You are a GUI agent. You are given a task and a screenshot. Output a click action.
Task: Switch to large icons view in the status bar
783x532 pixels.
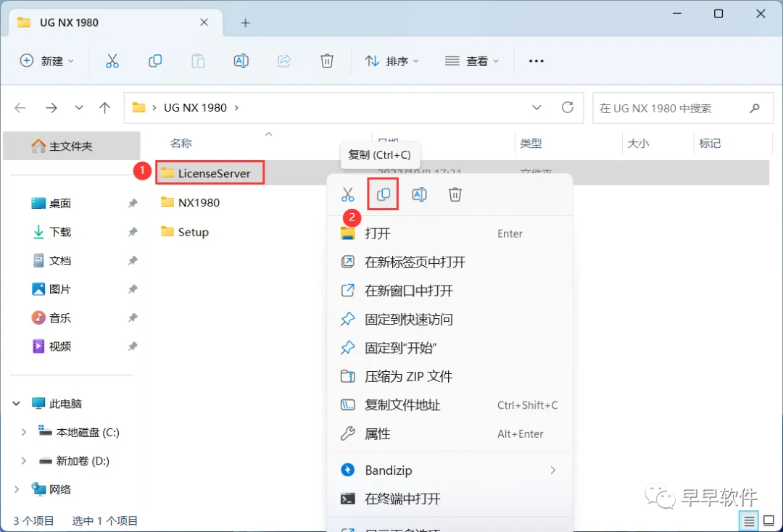coord(769,520)
